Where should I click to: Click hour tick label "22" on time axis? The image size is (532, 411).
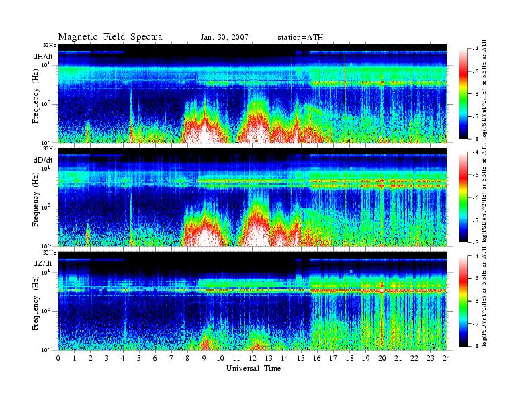point(414,358)
